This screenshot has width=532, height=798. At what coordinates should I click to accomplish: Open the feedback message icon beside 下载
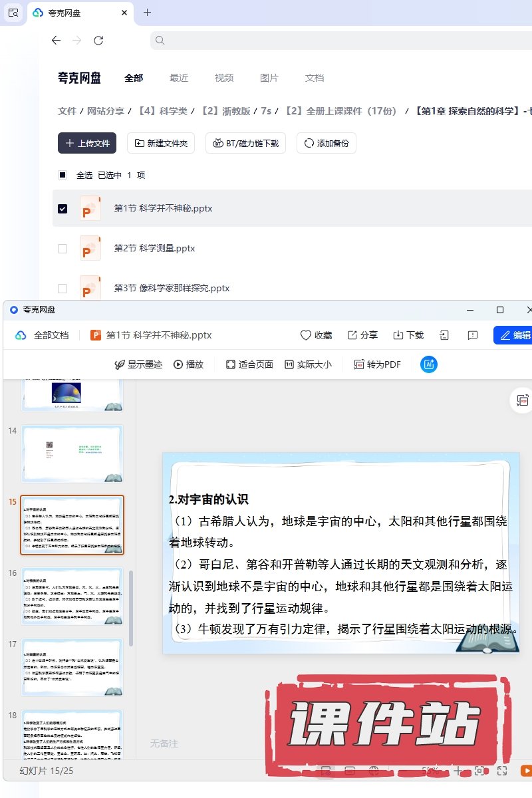(x=473, y=335)
